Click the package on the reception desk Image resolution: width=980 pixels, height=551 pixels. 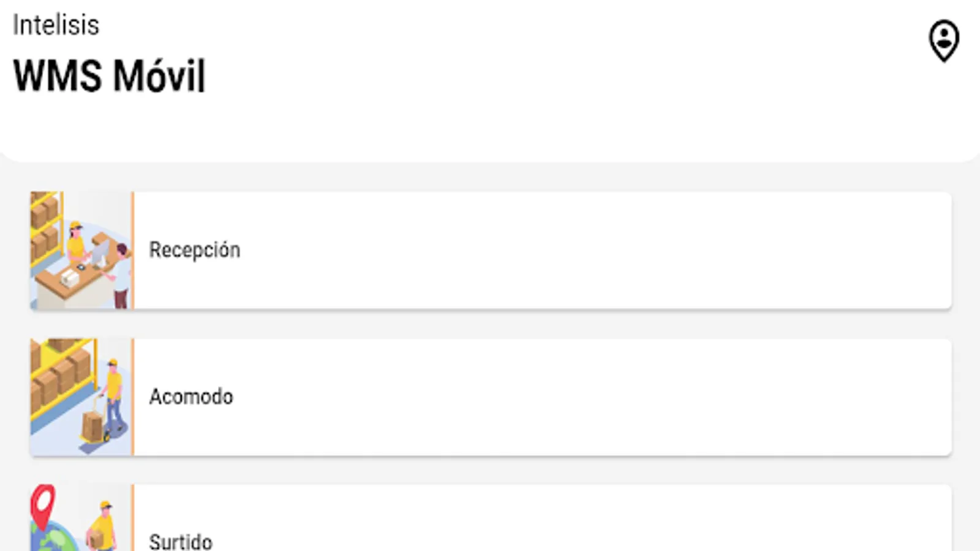70,279
